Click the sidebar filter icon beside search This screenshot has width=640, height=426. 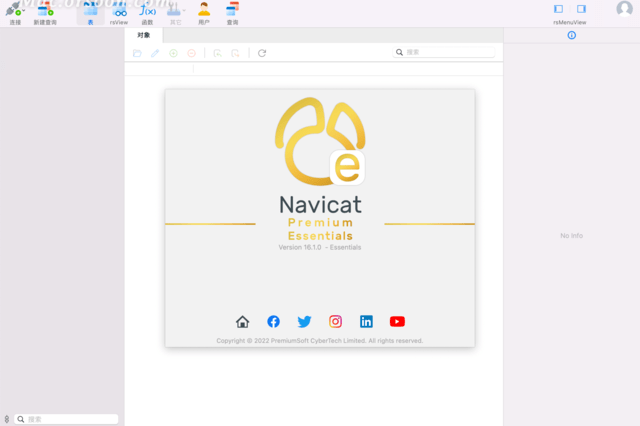7,419
